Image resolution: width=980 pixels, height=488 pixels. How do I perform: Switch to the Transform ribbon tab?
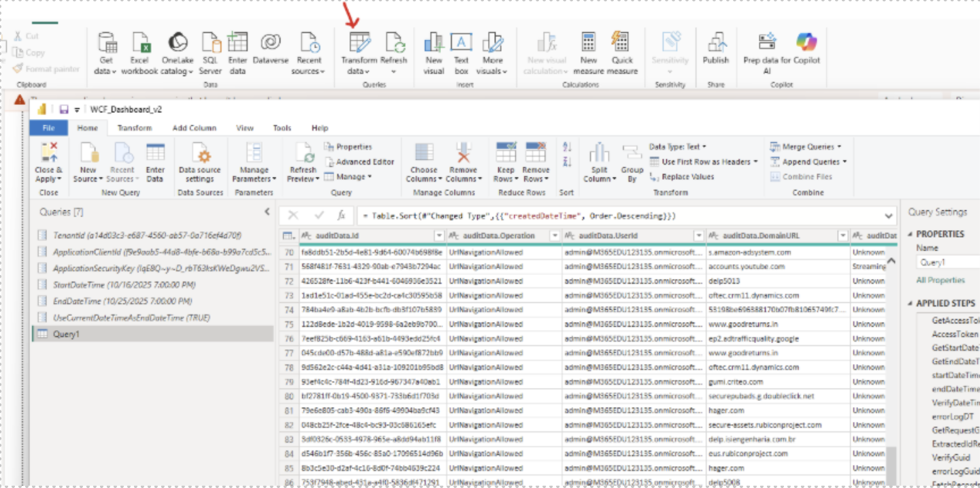(x=135, y=127)
